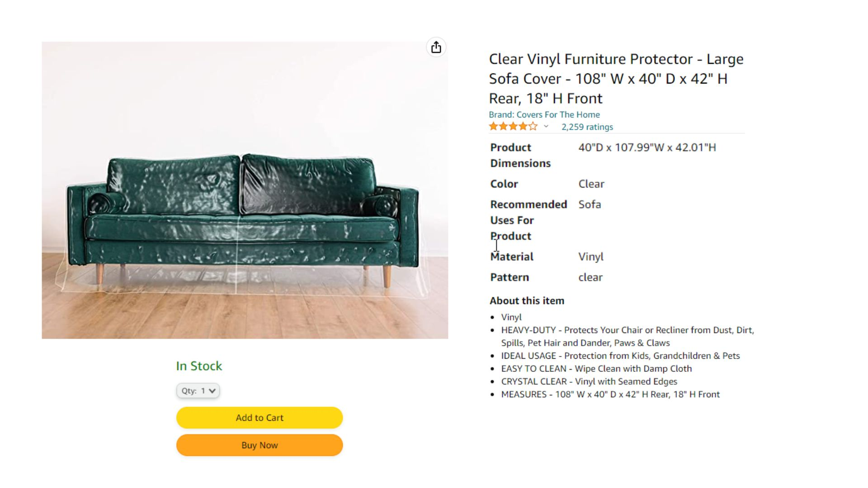Click the Buy Now button
Screen dimensions: 868x488
click(x=259, y=445)
